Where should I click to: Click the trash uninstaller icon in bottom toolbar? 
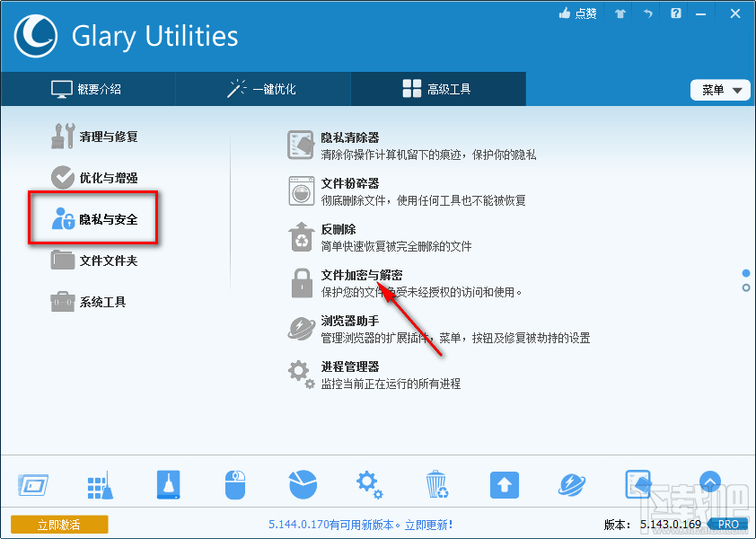[x=437, y=484]
